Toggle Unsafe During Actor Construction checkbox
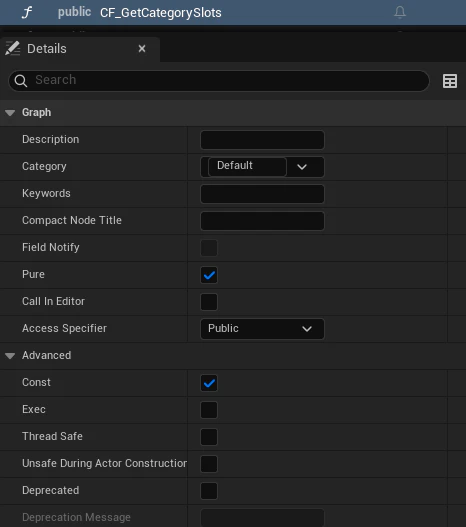Screen dimensions: 466x527 pyautogui.click(x=209, y=464)
